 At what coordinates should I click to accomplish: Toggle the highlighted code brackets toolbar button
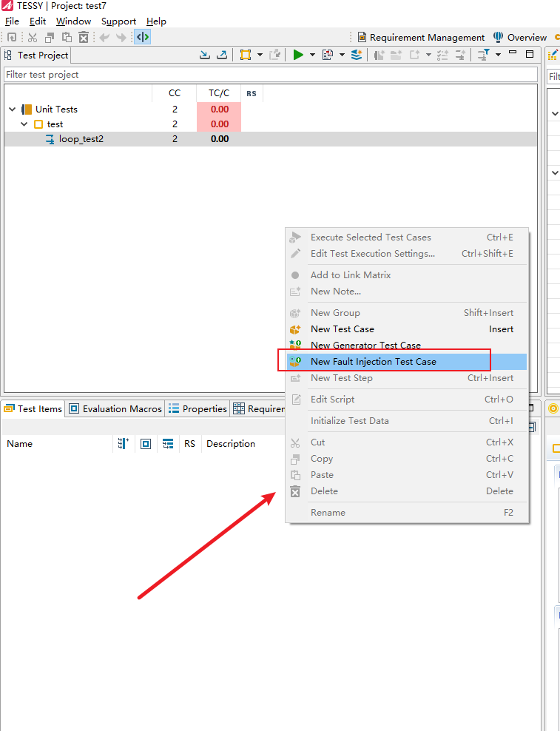[142, 37]
